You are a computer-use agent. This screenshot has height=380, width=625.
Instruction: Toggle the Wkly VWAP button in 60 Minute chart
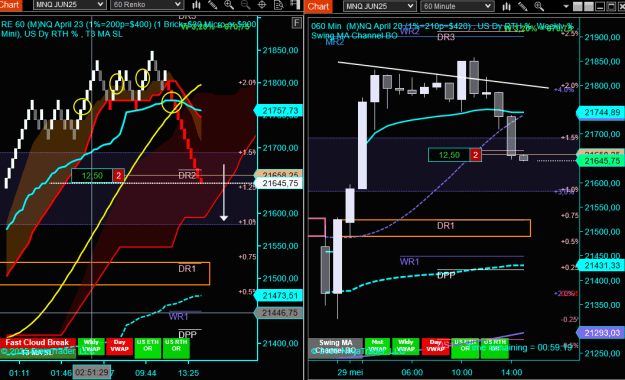[405, 346]
